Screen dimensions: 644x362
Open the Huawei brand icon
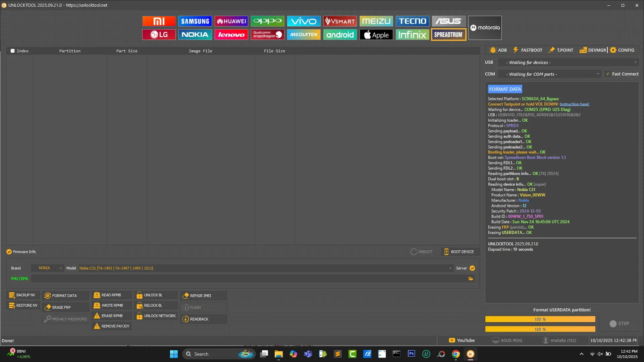[x=231, y=21]
